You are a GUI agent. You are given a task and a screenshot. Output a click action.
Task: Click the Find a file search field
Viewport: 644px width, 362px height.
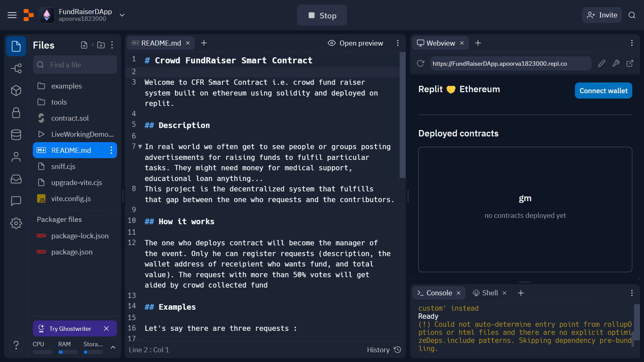click(x=75, y=65)
